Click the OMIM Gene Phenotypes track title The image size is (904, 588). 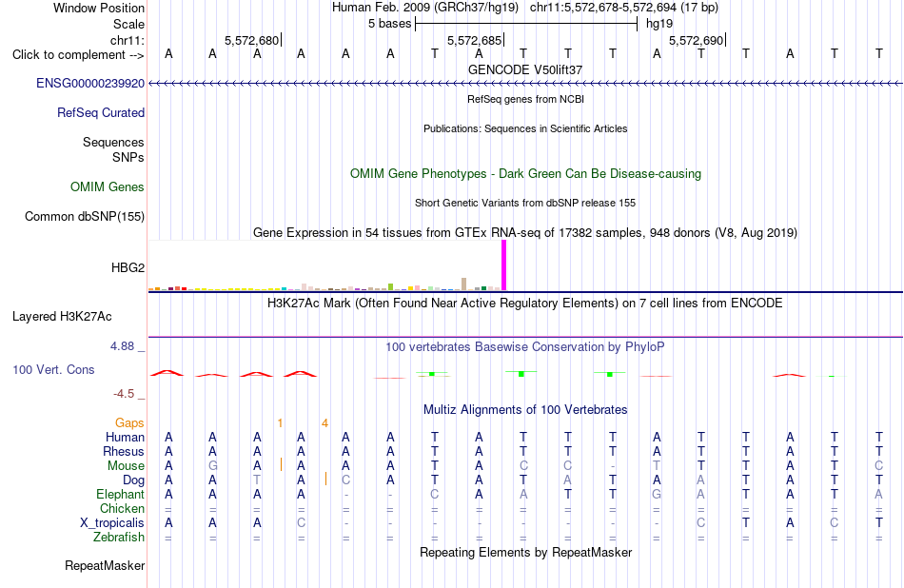point(525,173)
